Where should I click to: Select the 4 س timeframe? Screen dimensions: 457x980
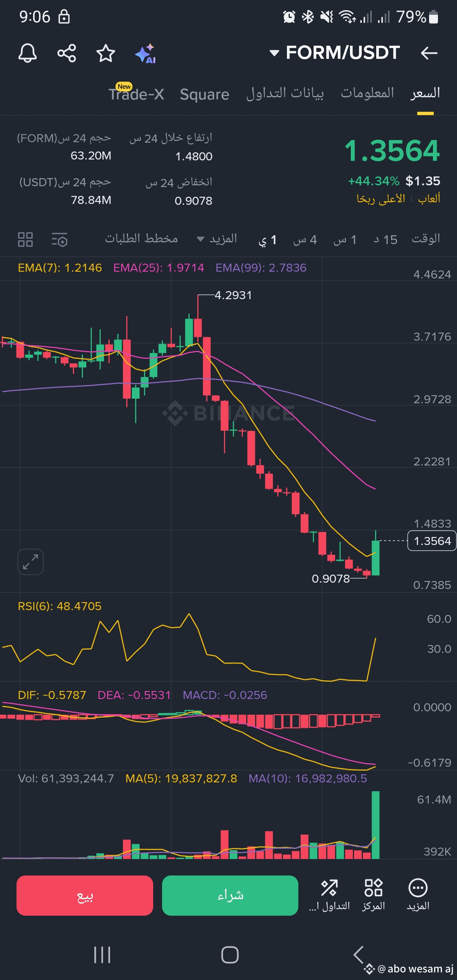click(x=305, y=240)
